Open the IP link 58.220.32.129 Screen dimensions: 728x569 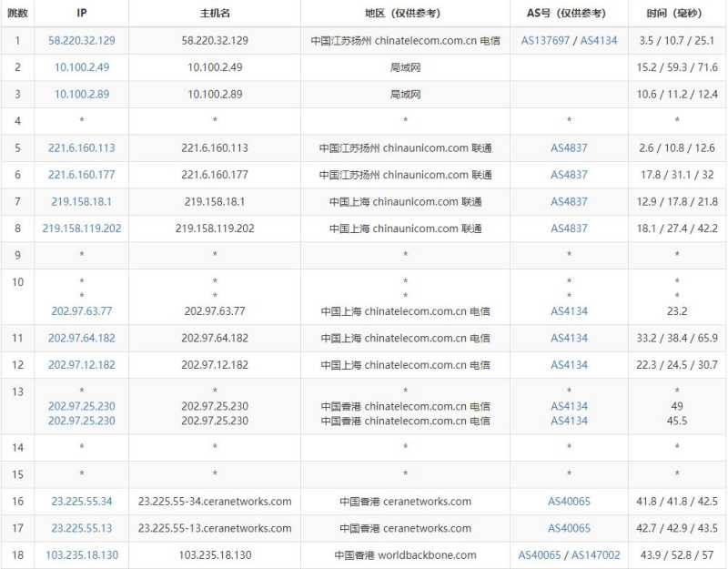[x=82, y=40]
